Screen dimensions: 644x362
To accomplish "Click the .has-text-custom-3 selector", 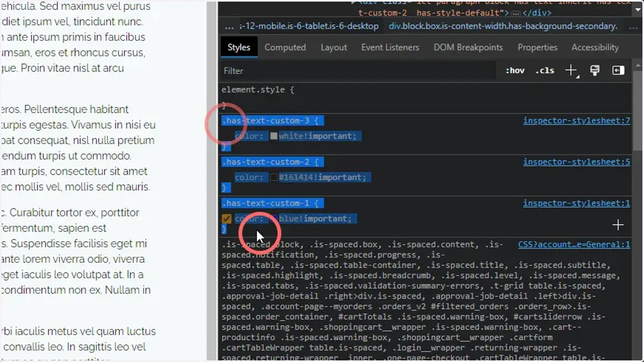I will [266, 121].
